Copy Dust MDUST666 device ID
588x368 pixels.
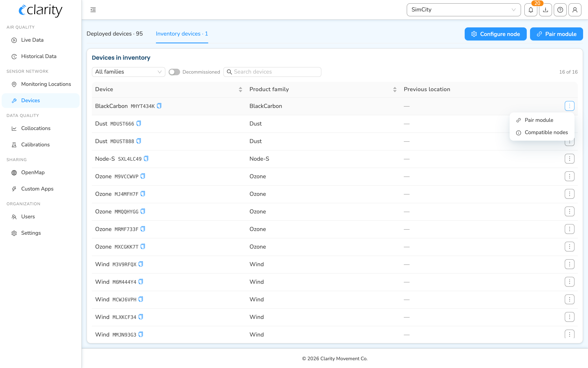pyautogui.click(x=139, y=123)
